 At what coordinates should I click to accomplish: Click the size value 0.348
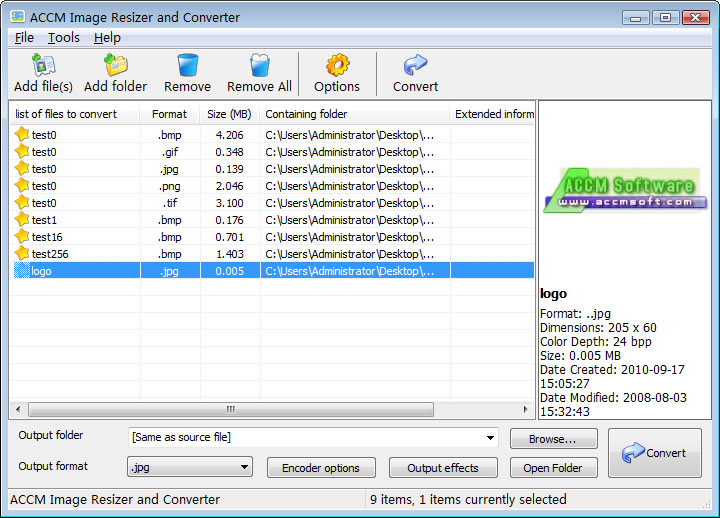point(230,152)
